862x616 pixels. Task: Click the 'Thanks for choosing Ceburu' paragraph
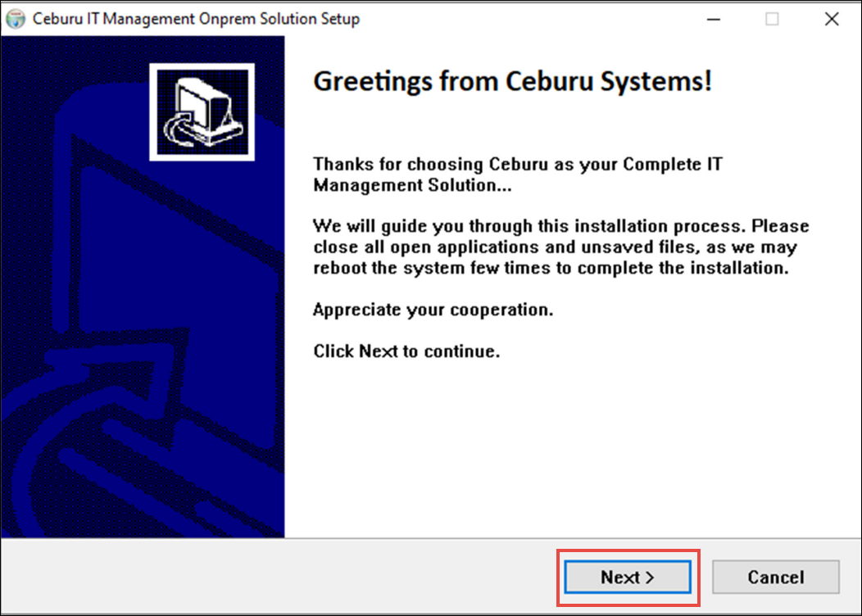click(517, 174)
